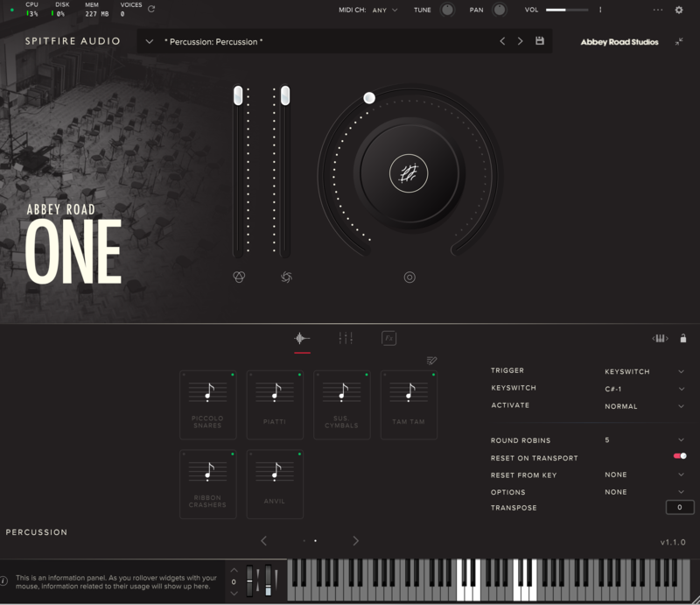Click the Abbey Road Studios logo
The height and width of the screenshot is (605, 700).
pyautogui.click(x=619, y=42)
